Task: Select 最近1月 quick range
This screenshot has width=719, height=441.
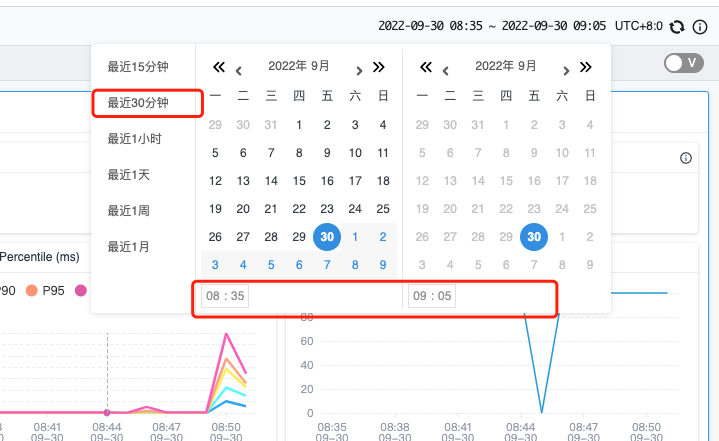Action: (x=128, y=247)
